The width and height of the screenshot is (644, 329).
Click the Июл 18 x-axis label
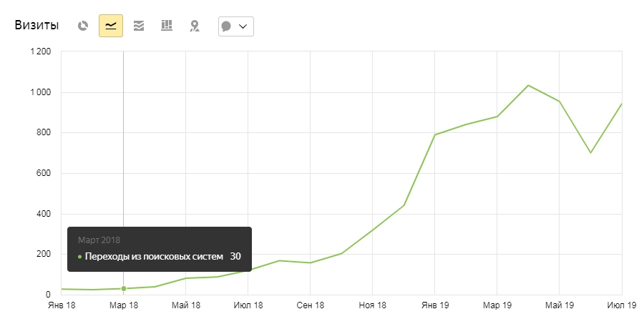point(248,305)
